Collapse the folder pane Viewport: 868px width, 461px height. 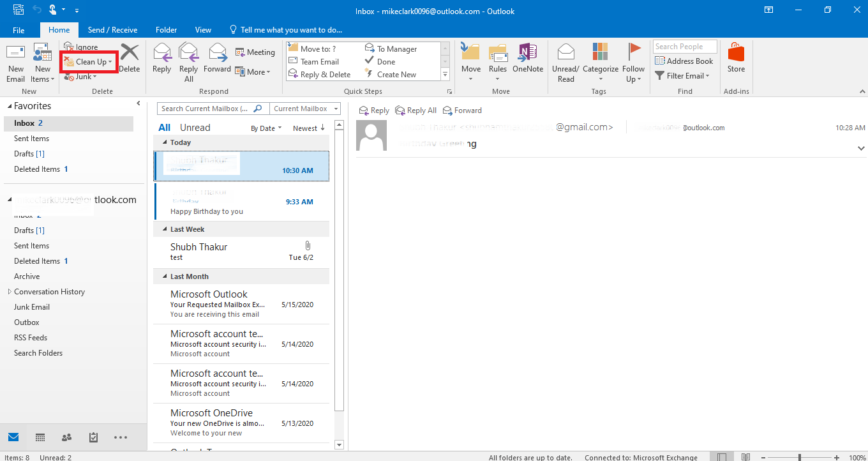pyautogui.click(x=138, y=103)
